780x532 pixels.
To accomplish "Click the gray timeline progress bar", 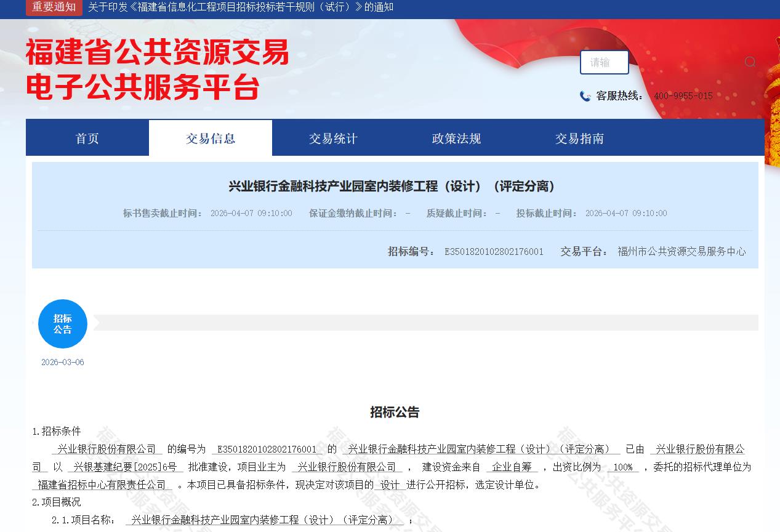I will pos(425,323).
